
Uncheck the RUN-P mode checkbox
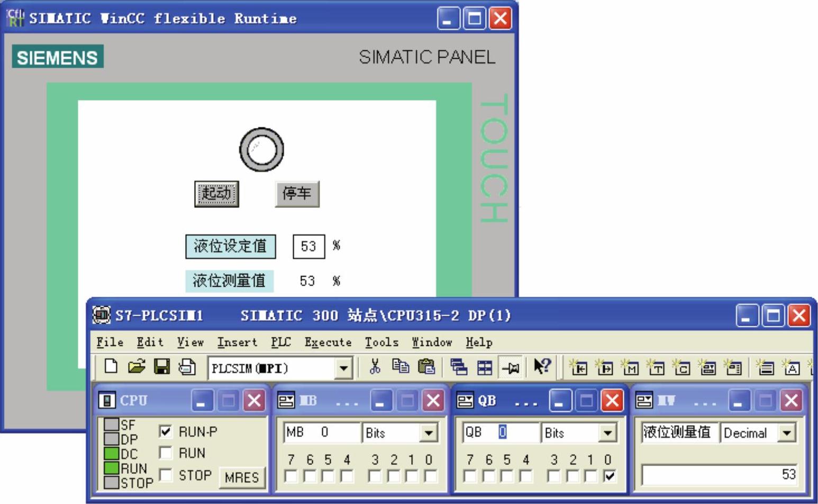[x=166, y=432]
